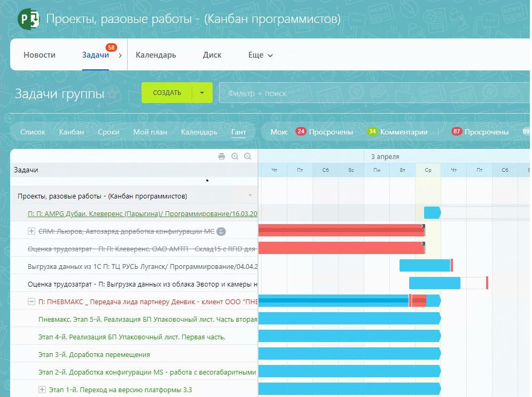Open the Еще menu dropdown

(x=260, y=55)
